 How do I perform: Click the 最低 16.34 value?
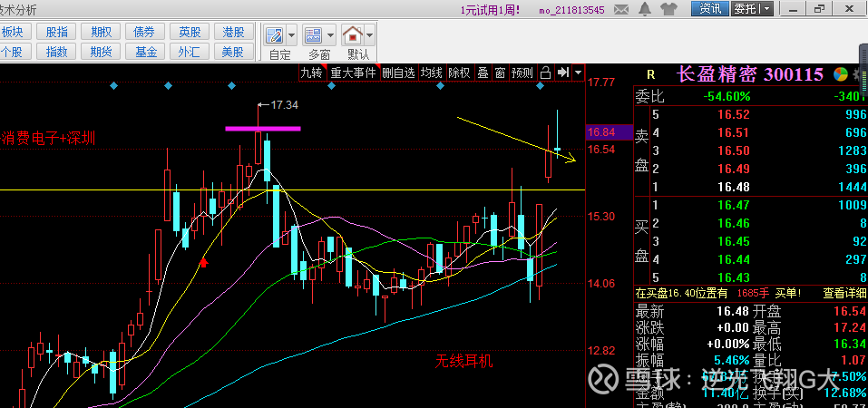[851, 345]
